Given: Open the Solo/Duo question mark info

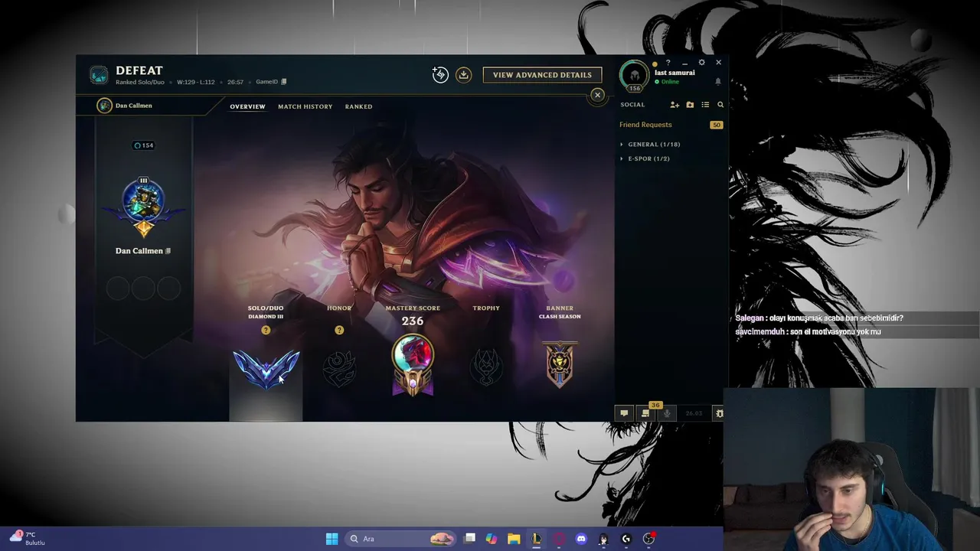Looking at the screenshot, I should (x=266, y=330).
